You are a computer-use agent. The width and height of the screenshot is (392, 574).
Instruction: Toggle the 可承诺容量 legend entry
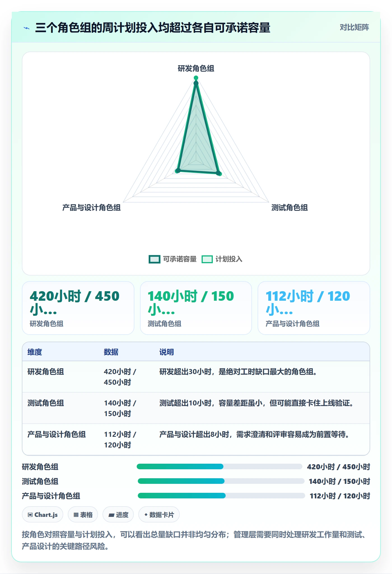tap(172, 259)
